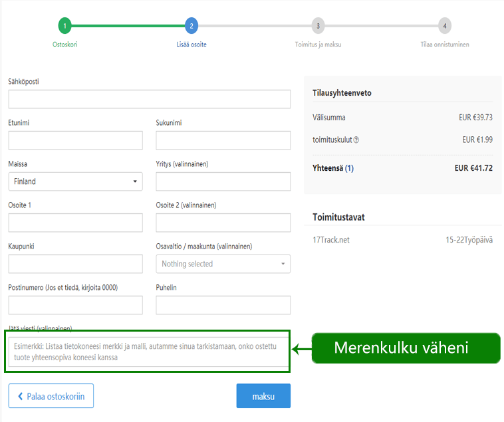Screen dimensions: 504x422
Task: Click step 3 Toimitus ja maksu circle
Action: click(x=318, y=26)
